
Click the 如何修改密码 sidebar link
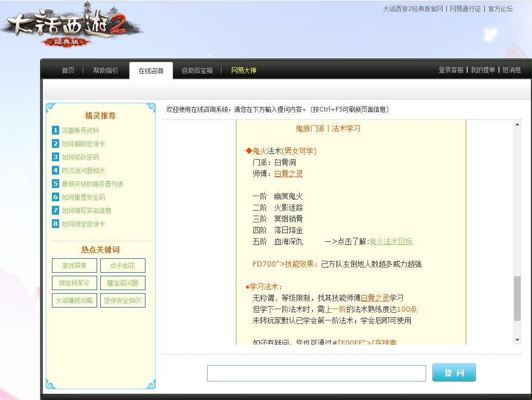[x=81, y=157]
